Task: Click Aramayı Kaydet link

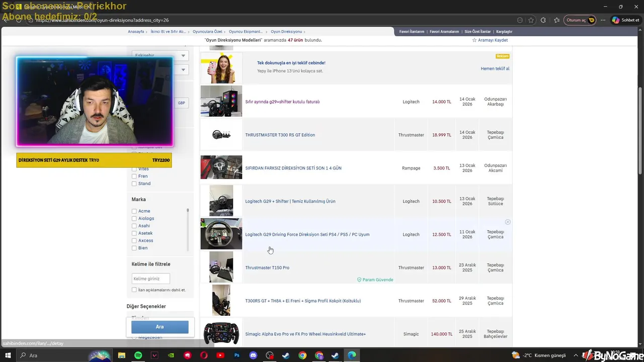Action: tap(493, 40)
